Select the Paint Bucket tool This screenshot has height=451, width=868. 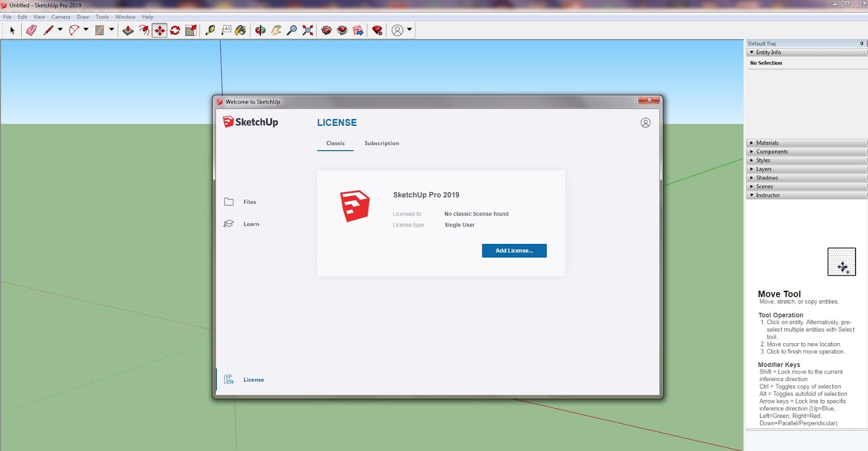click(240, 30)
